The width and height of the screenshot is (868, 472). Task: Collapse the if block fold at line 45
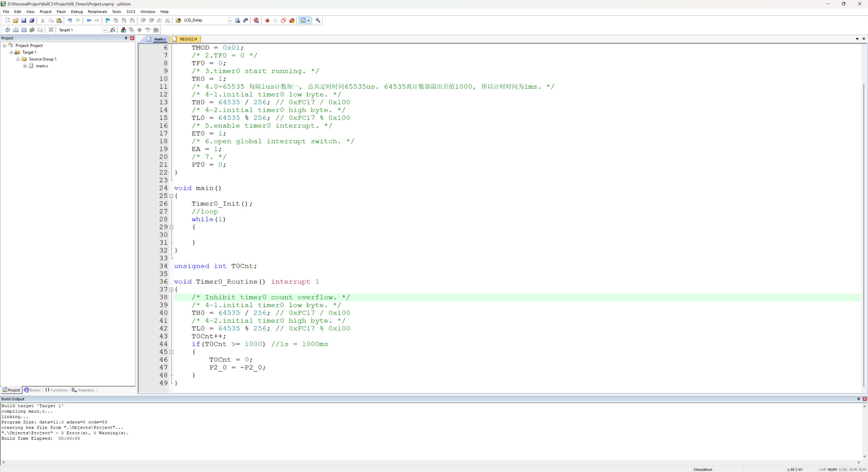[172, 352]
